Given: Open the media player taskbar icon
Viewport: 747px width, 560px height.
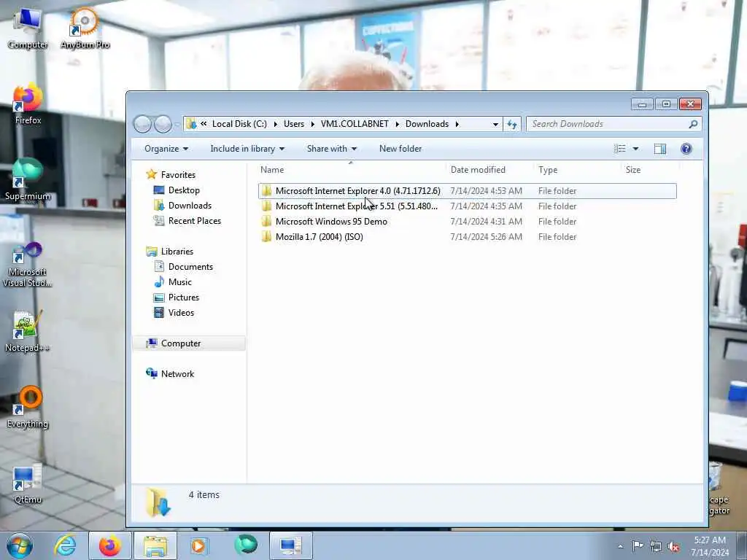Looking at the screenshot, I should point(198,545).
